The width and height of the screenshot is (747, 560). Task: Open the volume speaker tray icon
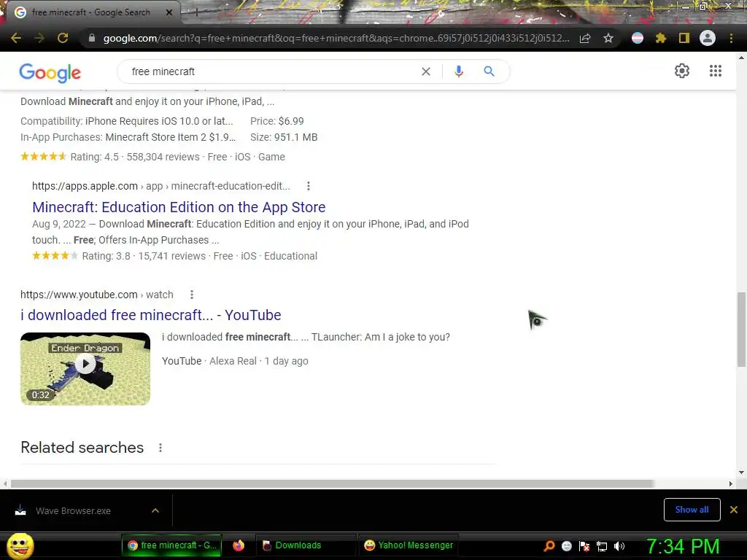click(x=619, y=546)
